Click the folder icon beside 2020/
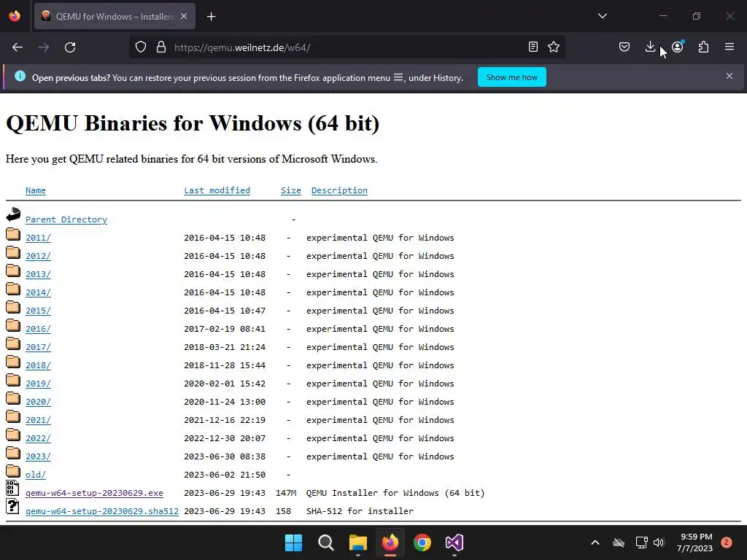Viewport: 747px width, 560px height. tap(13, 398)
